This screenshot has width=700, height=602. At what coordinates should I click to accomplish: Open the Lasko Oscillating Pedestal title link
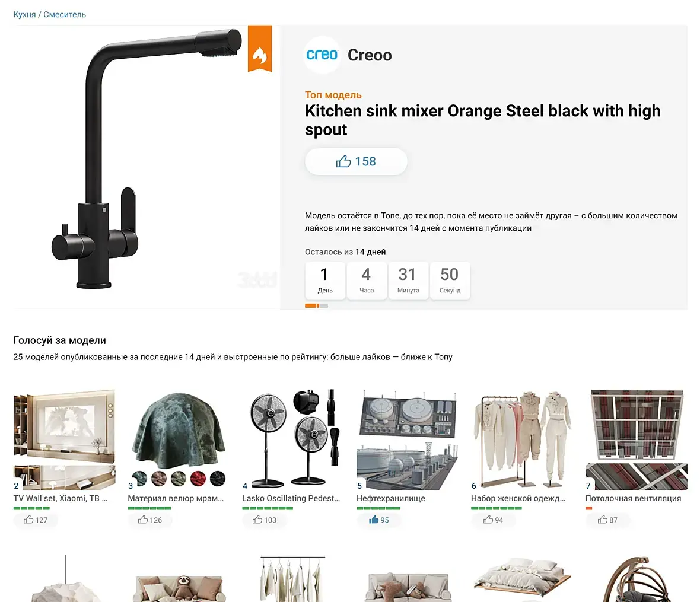point(291,498)
